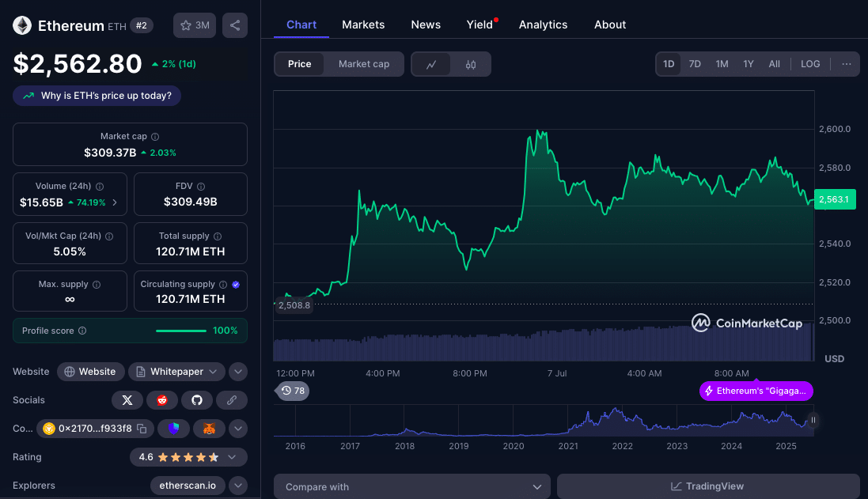
Task: Click Why is ETH's price up today
Action: click(97, 96)
